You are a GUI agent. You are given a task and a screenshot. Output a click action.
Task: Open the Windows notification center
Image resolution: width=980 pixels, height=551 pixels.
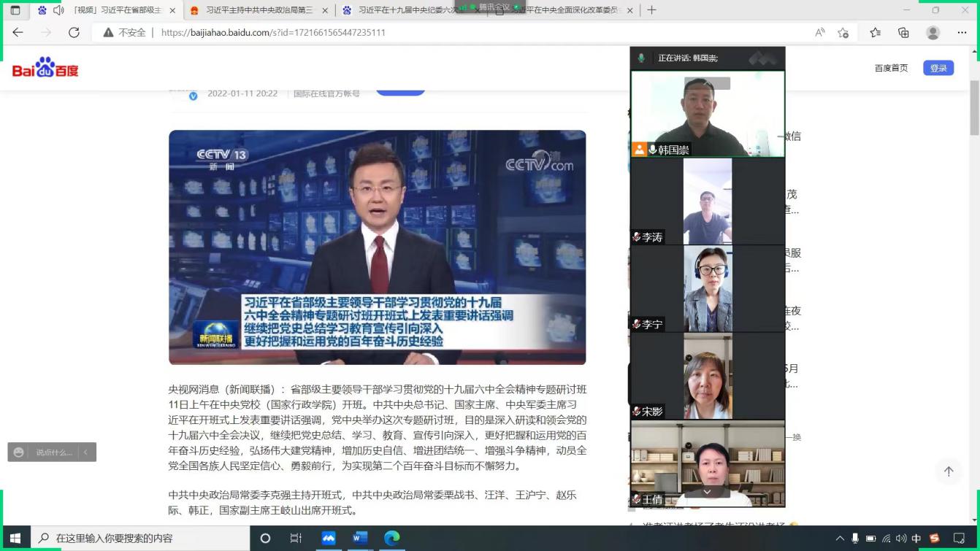960,539
